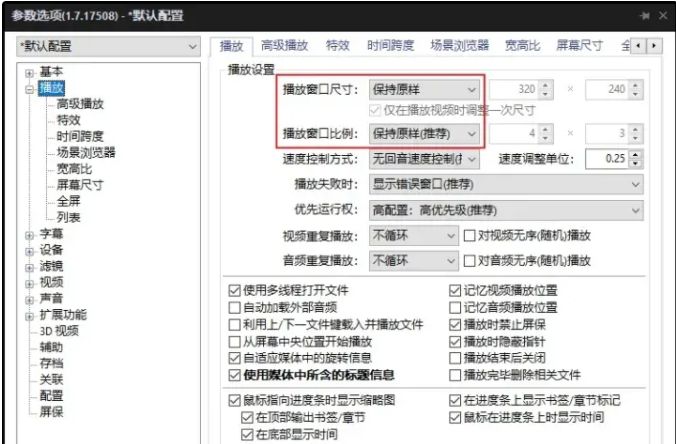Toggle 自适应媒体中的旋转信息 checkbox
The image size is (676, 444).
(235, 358)
